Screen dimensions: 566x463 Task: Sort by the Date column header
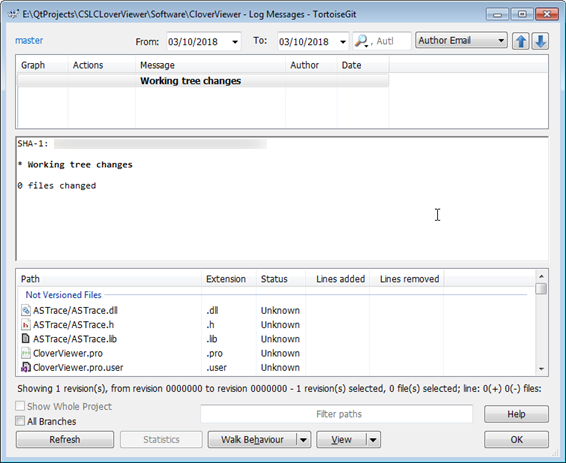(x=363, y=65)
